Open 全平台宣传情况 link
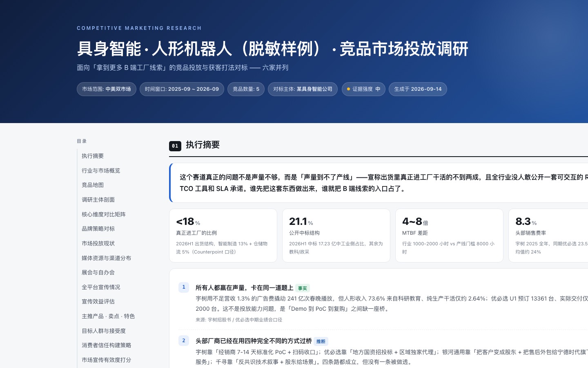The height and width of the screenshot is (368, 588). 101,287
